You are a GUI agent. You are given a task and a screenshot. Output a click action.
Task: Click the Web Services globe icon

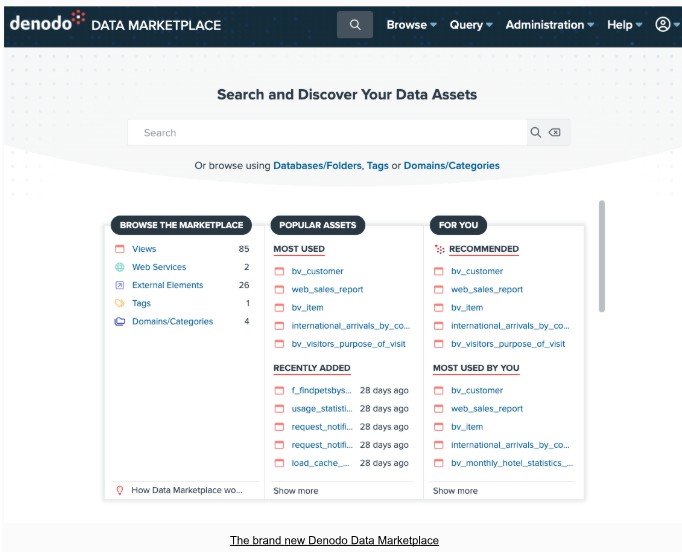click(x=120, y=267)
